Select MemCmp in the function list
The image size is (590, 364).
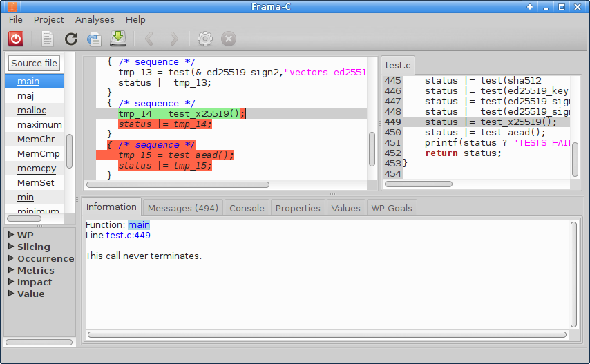click(35, 154)
